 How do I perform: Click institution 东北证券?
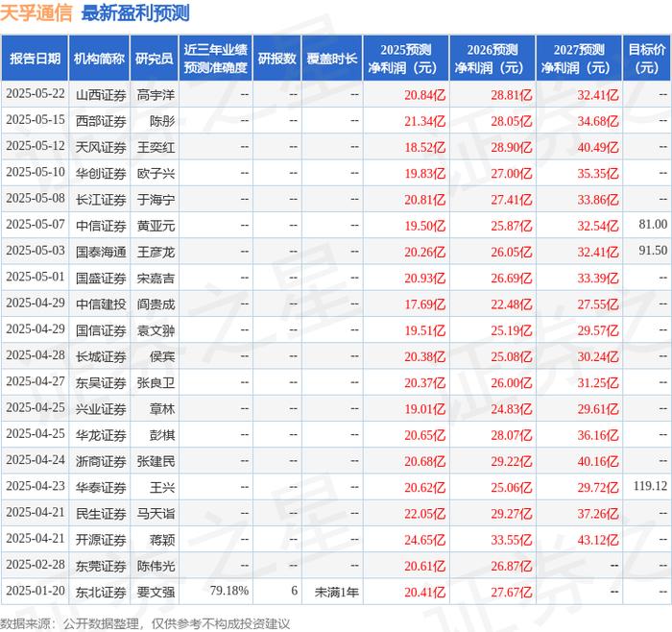pos(101,592)
